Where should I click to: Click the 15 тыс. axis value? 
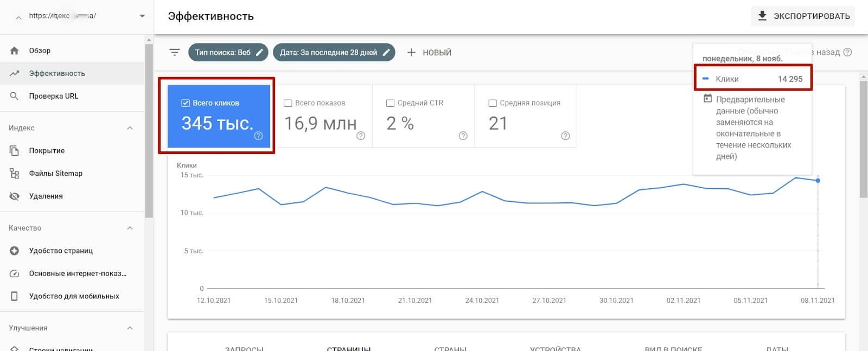pos(192,175)
